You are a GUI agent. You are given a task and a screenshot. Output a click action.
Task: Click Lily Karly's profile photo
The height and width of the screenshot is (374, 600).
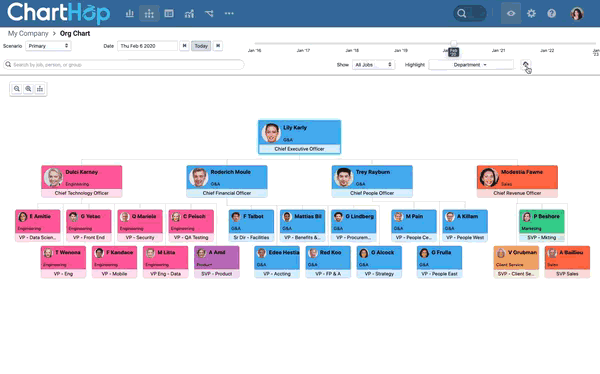coord(271,133)
